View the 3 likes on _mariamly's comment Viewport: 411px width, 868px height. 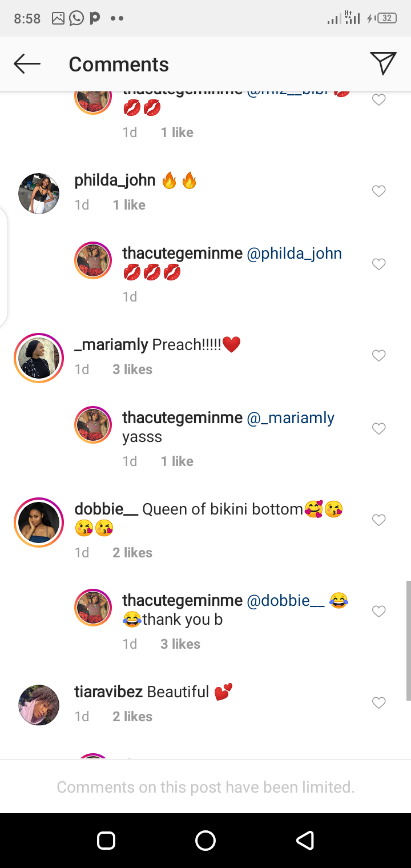tap(132, 369)
